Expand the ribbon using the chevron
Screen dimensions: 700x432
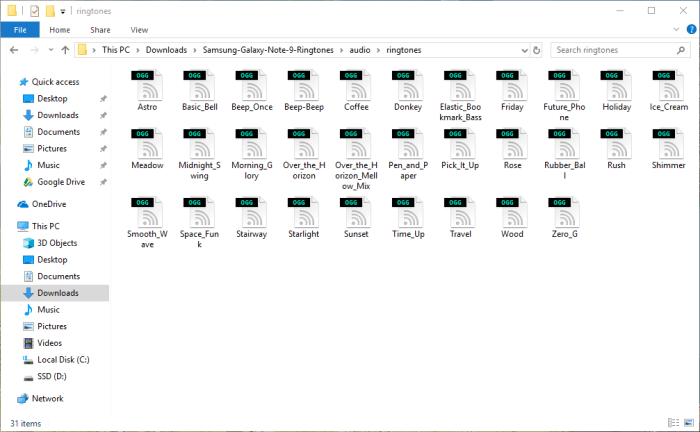click(x=674, y=30)
